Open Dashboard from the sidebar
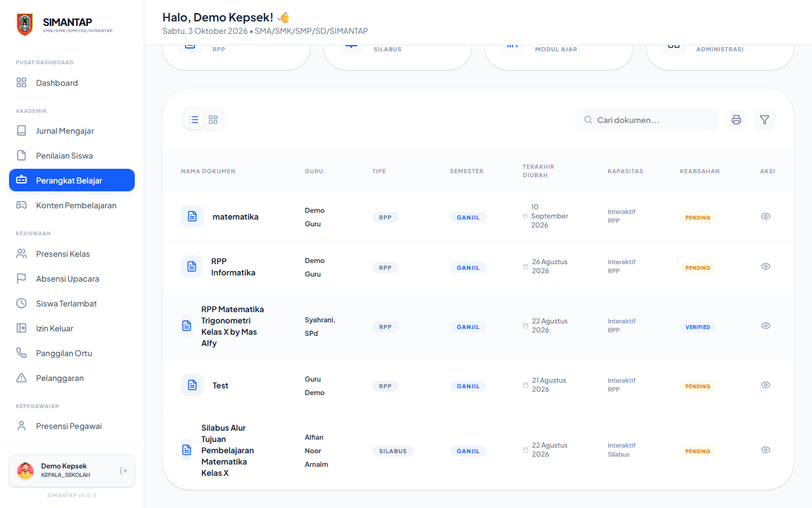 point(72,83)
